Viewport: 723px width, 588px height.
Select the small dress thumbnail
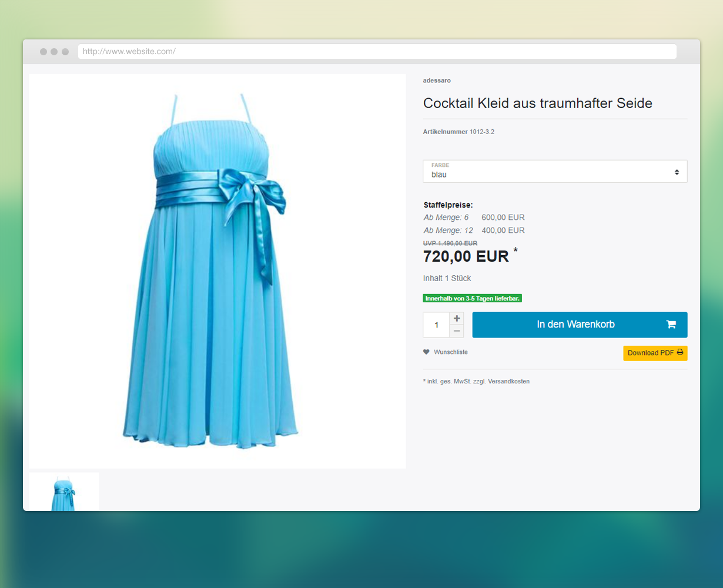[x=63, y=492]
